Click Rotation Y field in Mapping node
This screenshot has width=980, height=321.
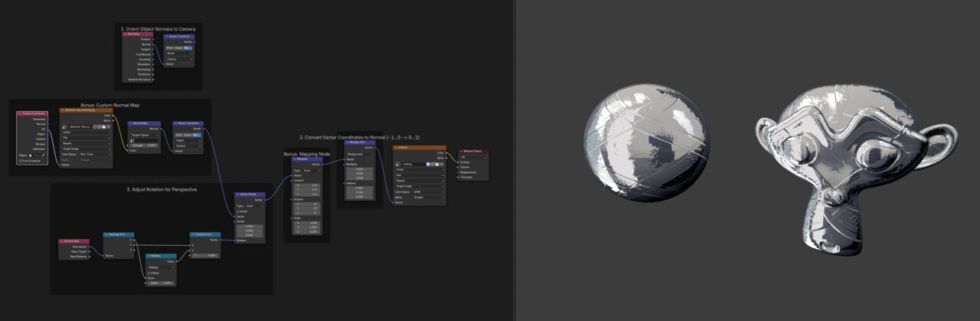pos(306,208)
